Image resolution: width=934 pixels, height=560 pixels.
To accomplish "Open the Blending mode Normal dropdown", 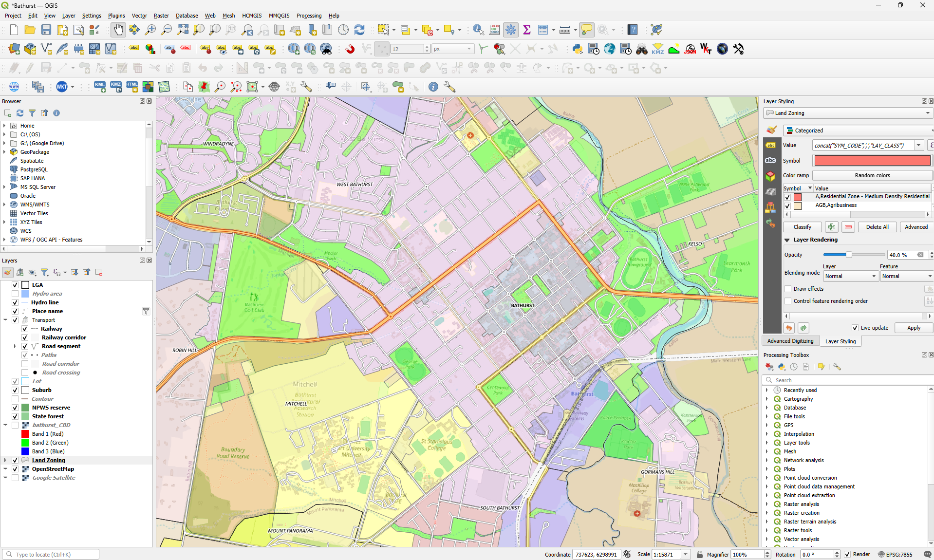I will [x=850, y=276].
